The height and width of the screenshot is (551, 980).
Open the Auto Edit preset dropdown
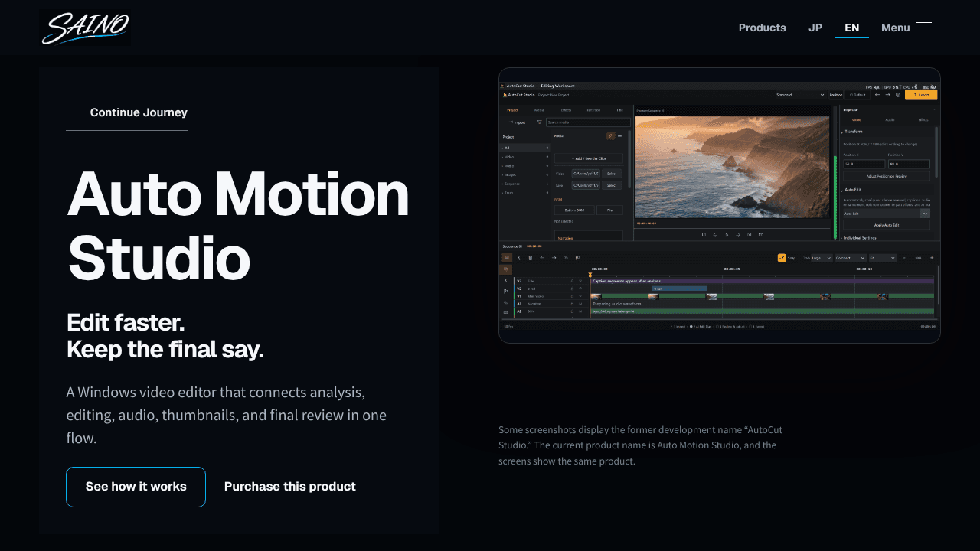click(x=887, y=214)
